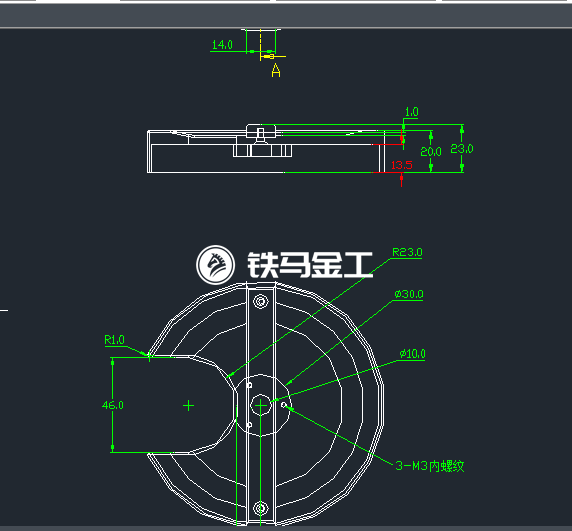Click the 铁马金工 watermark text
Viewport: 572px width, 531px height.
[310, 265]
